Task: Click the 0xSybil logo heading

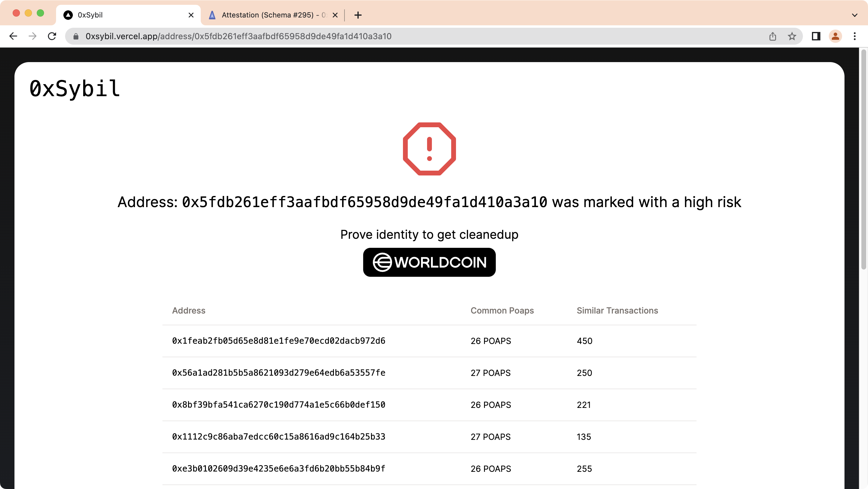Action: tap(74, 89)
